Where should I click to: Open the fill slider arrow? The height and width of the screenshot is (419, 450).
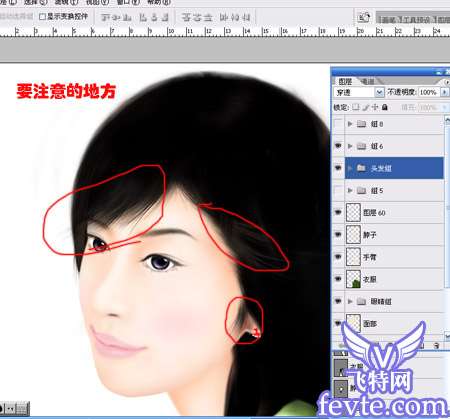coord(444,107)
